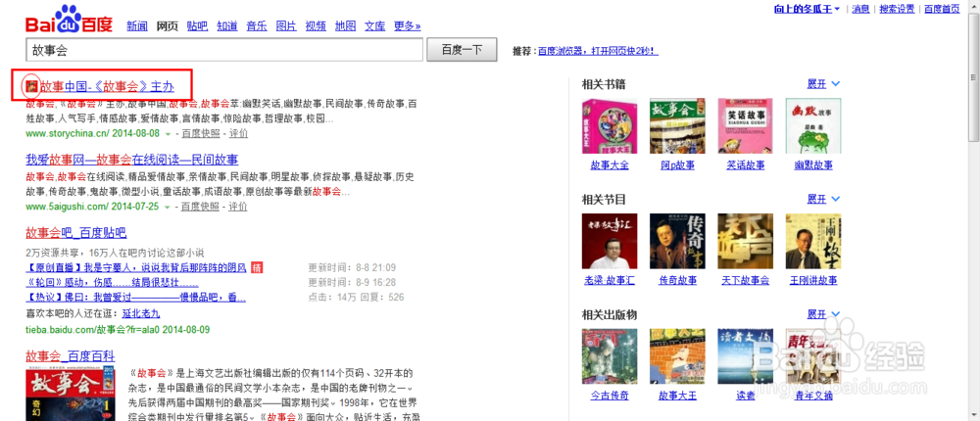Open the 故事中国-《故事会》主办 result
Viewport: 980px width, 421px height.
pos(107,86)
